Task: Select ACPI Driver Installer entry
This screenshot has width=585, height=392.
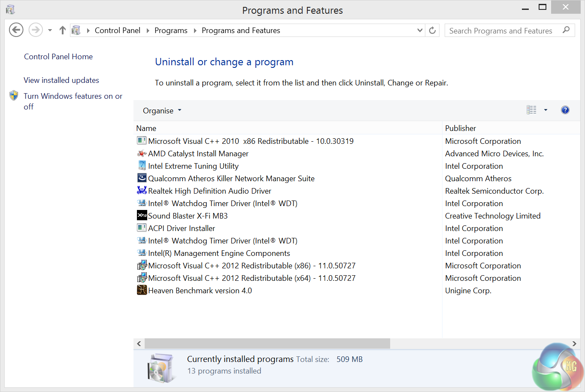Action: (x=182, y=228)
